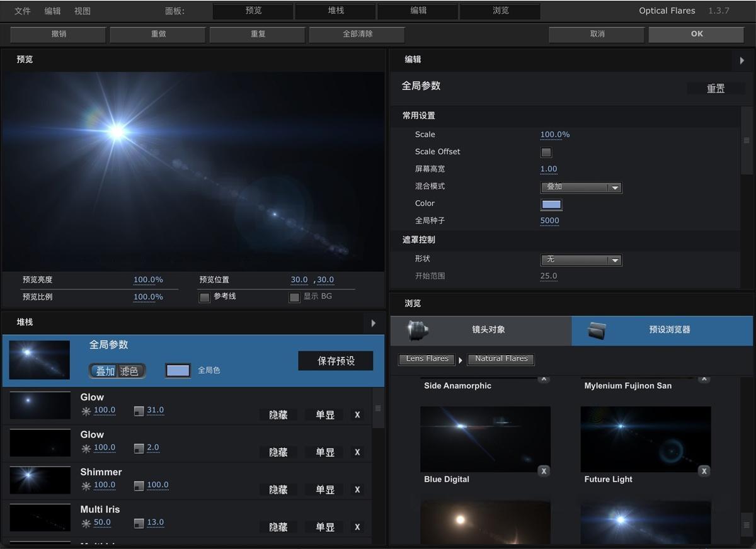756x549 pixels.
Task: Delete the Blue Digital preset via its X icon
Action: [x=543, y=470]
